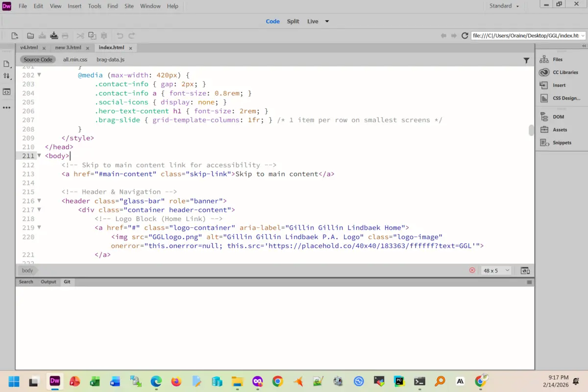Activate Code view

273,21
